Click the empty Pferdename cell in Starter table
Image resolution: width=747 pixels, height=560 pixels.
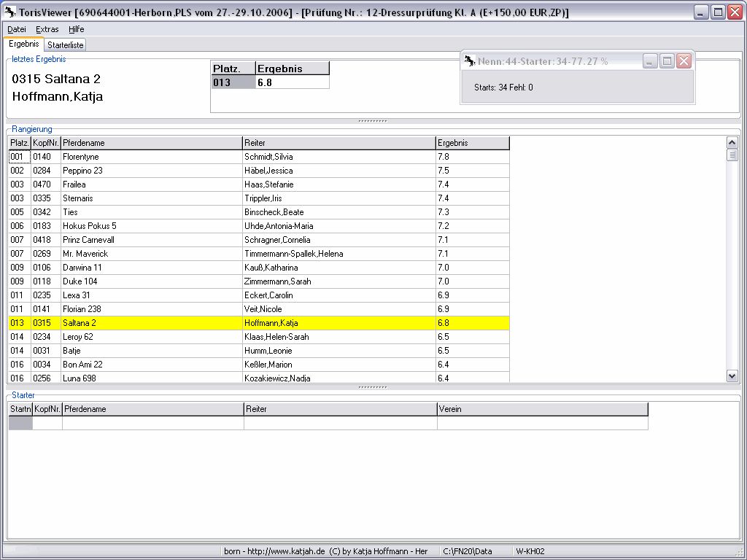pyautogui.click(x=152, y=423)
